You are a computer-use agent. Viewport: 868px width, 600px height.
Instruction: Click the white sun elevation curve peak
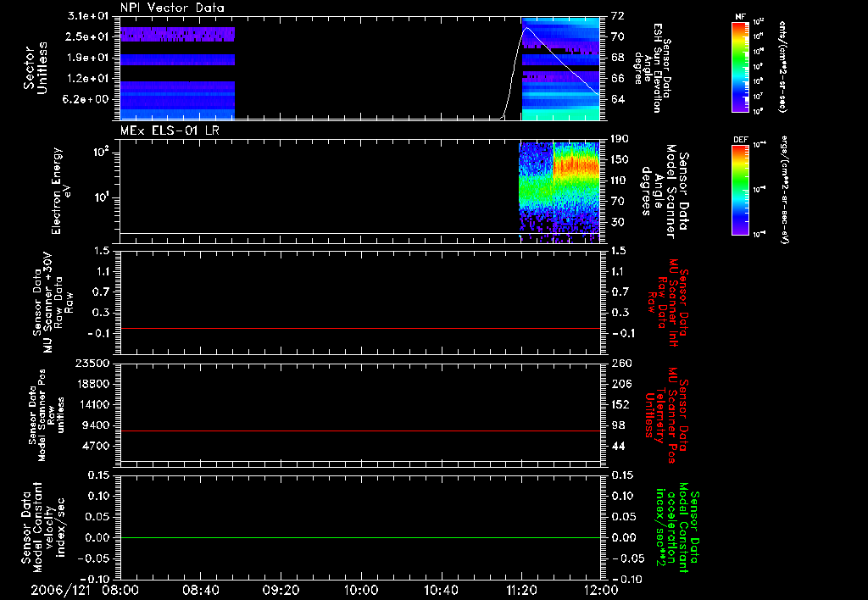pyautogui.click(x=526, y=28)
